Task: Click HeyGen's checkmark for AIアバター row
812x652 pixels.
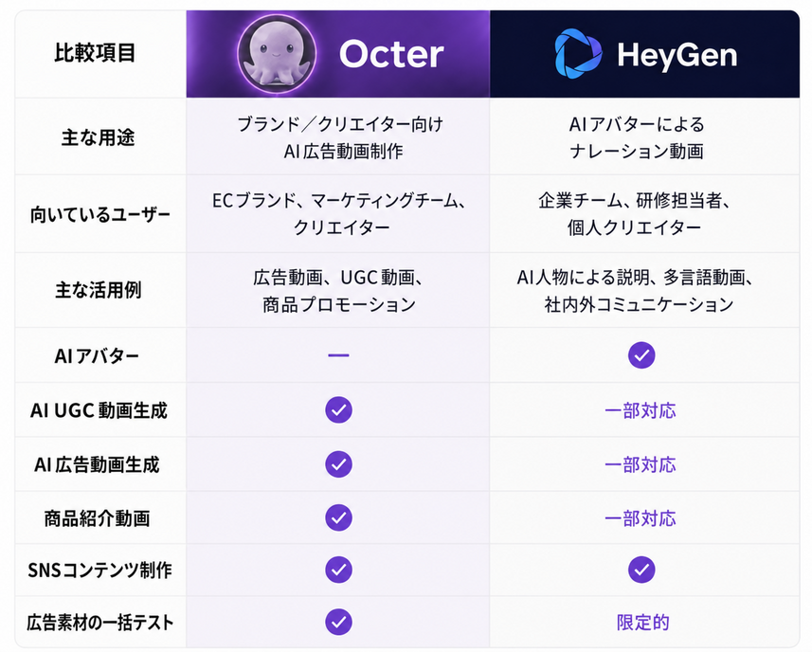Action: tap(641, 355)
